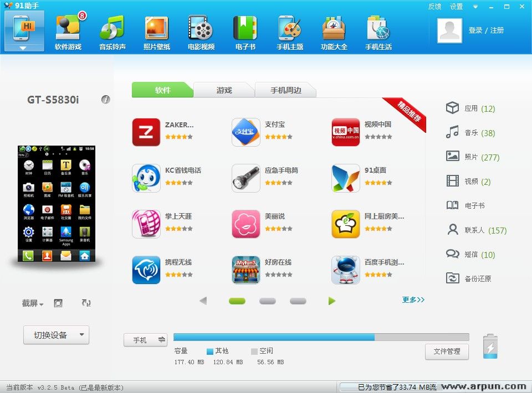Screen dimensions: 532x393
Task: Open the 手机主题 themes section
Action: pos(290,33)
